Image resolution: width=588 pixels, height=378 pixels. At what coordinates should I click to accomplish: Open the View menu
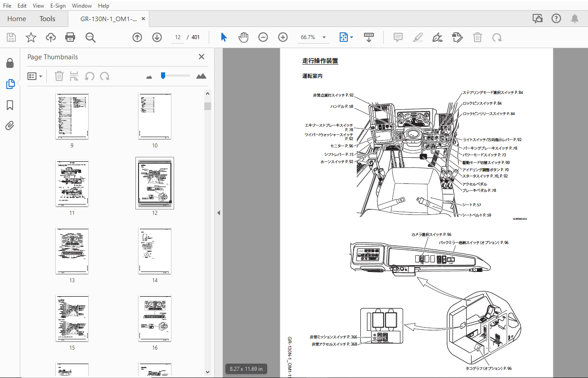(x=39, y=6)
